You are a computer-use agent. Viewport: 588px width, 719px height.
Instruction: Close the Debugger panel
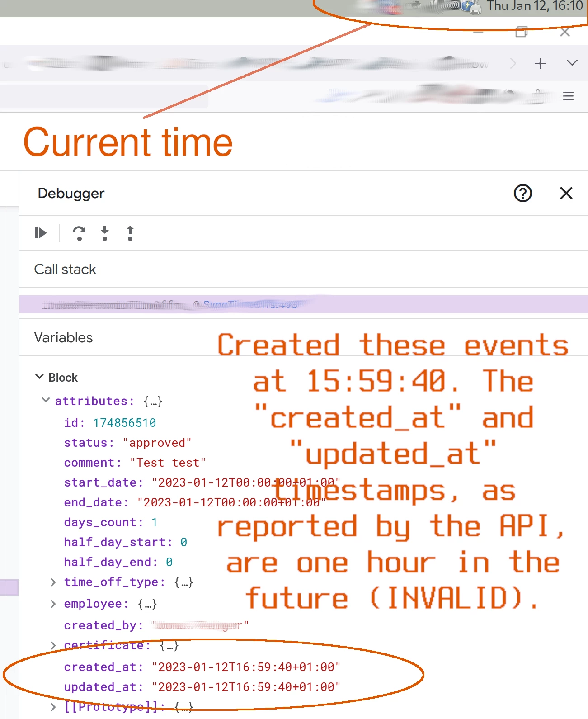pyautogui.click(x=566, y=194)
